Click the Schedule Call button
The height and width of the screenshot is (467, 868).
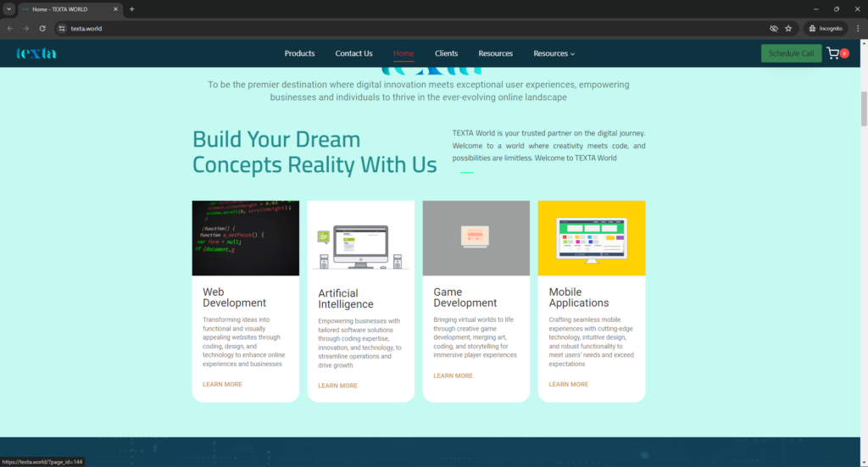pyautogui.click(x=791, y=53)
